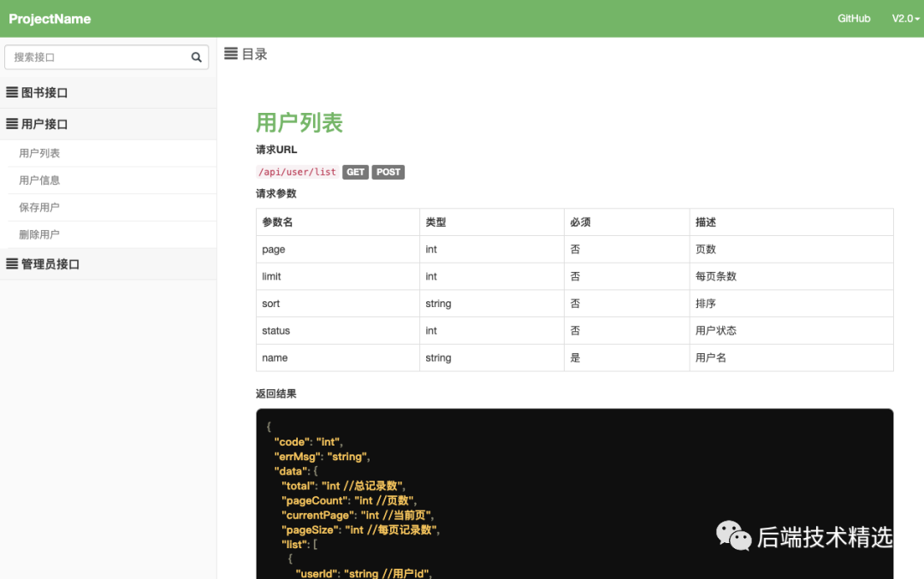This screenshot has width=924, height=579.
Task: Click the 排序 description cell
Action: [791, 304]
